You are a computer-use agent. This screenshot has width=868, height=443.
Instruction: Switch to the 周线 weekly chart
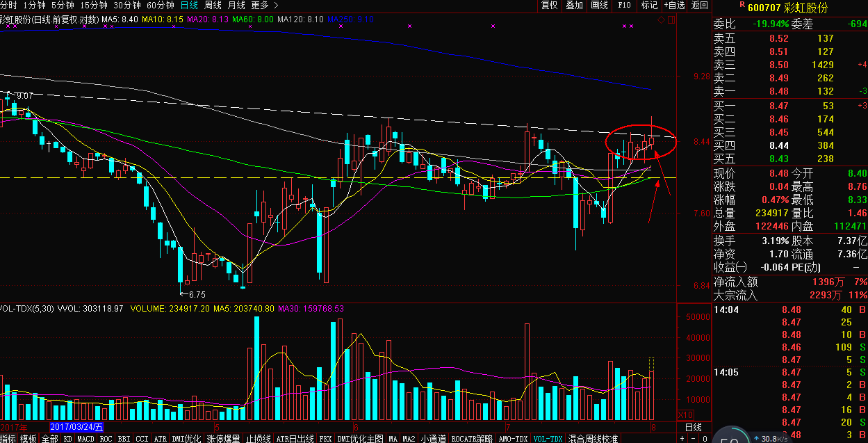(213, 5)
